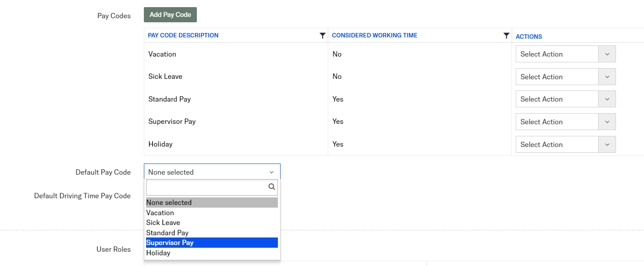Choose Vacation from the pay code list
This screenshot has width=644, height=266.
(x=160, y=213)
